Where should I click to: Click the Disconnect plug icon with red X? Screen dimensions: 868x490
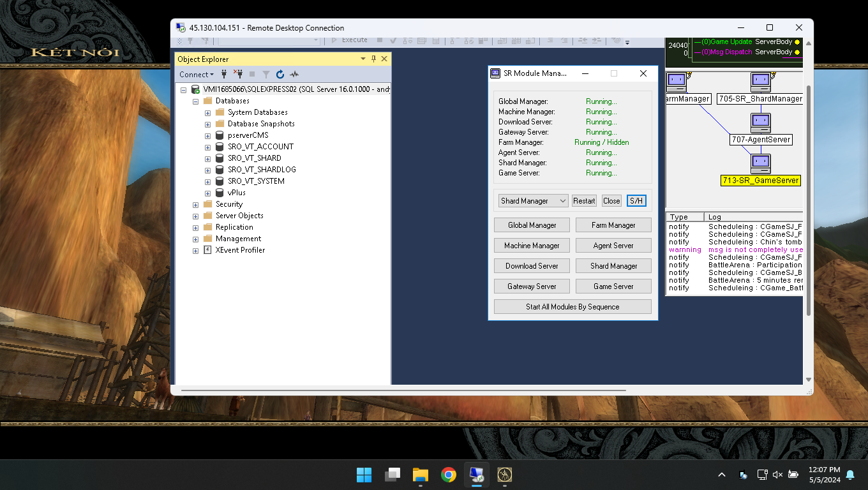click(x=238, y=74)
